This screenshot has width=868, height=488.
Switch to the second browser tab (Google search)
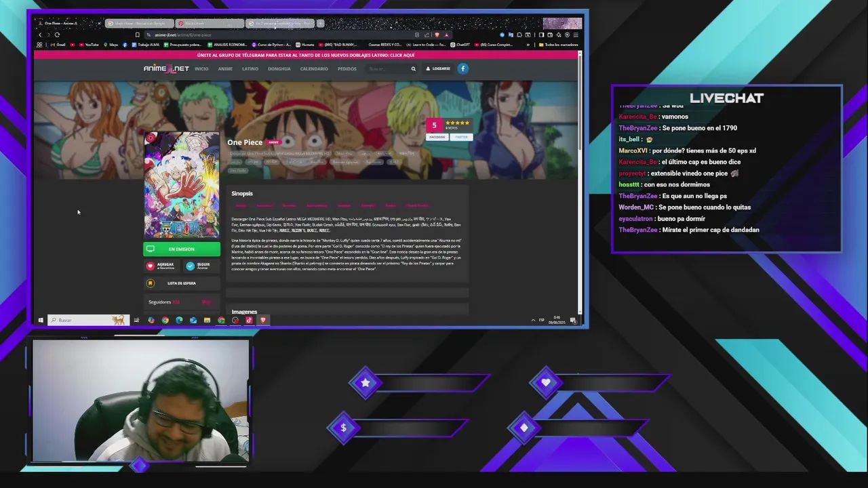pyautogui.click(x=139, y=23)
